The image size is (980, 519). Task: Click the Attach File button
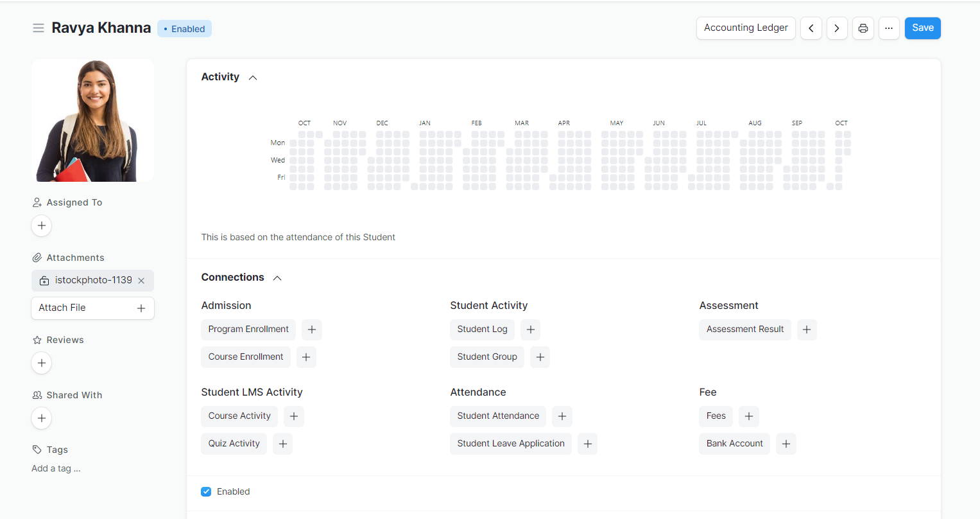click(x=92, y=308)
